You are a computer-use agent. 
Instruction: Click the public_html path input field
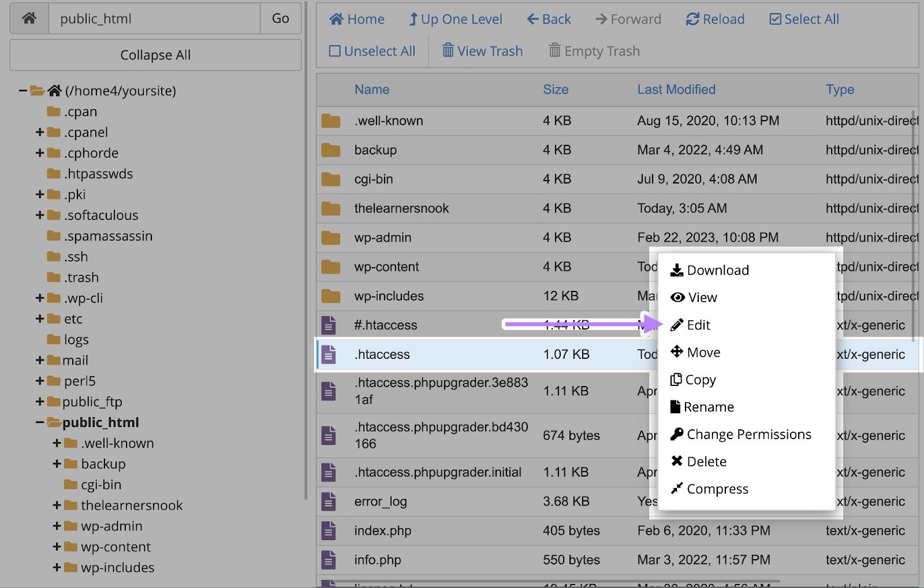153,18
